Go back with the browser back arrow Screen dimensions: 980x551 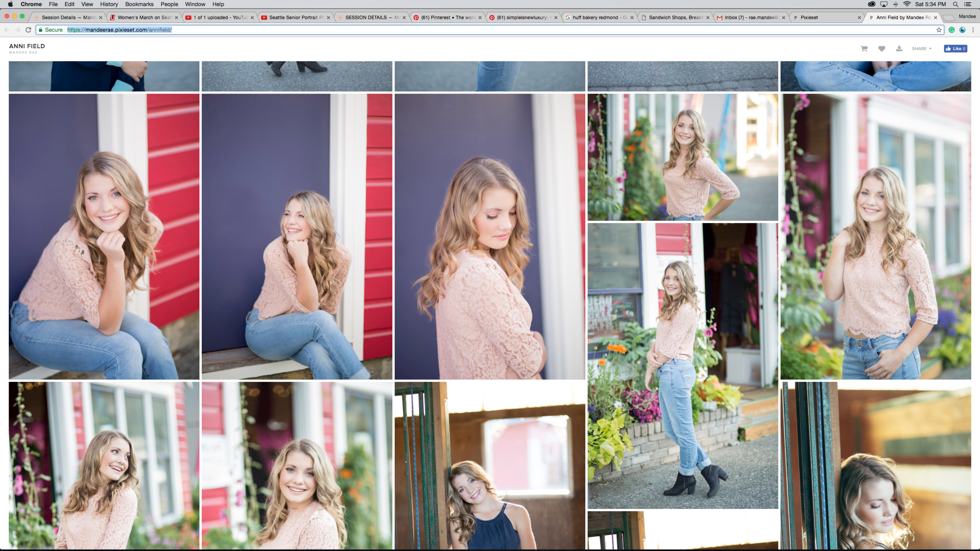tap(7, 30)
